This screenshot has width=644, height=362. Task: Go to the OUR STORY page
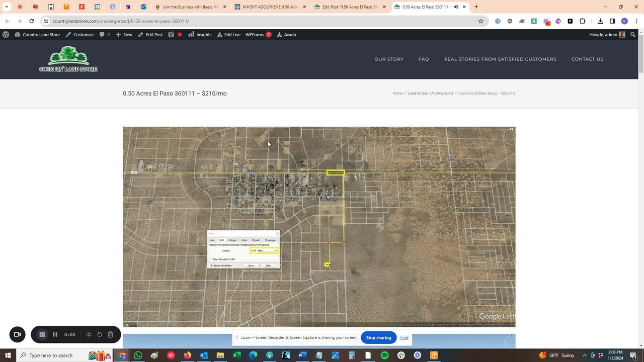[389, 59]
